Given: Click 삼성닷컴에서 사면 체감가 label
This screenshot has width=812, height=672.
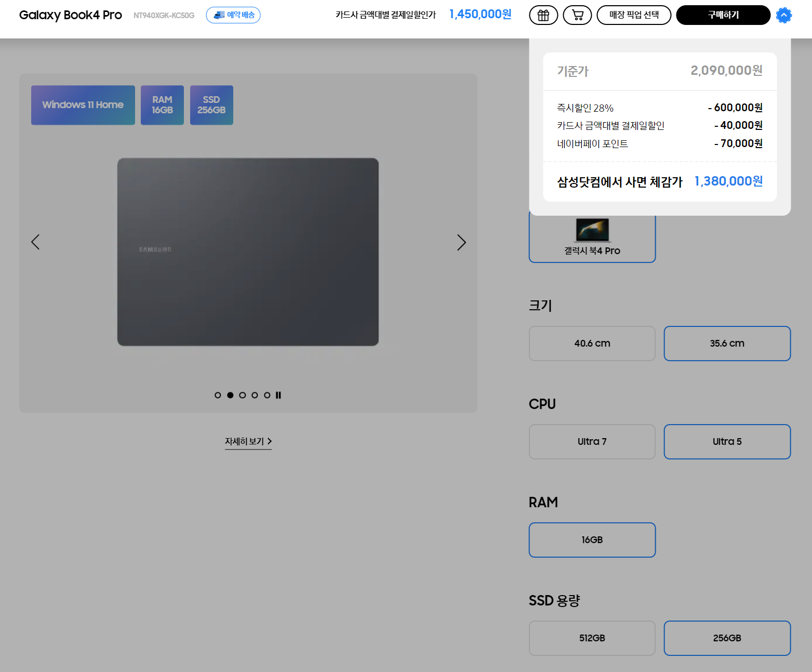Looking at the screenshot, I should coord(620,182).
